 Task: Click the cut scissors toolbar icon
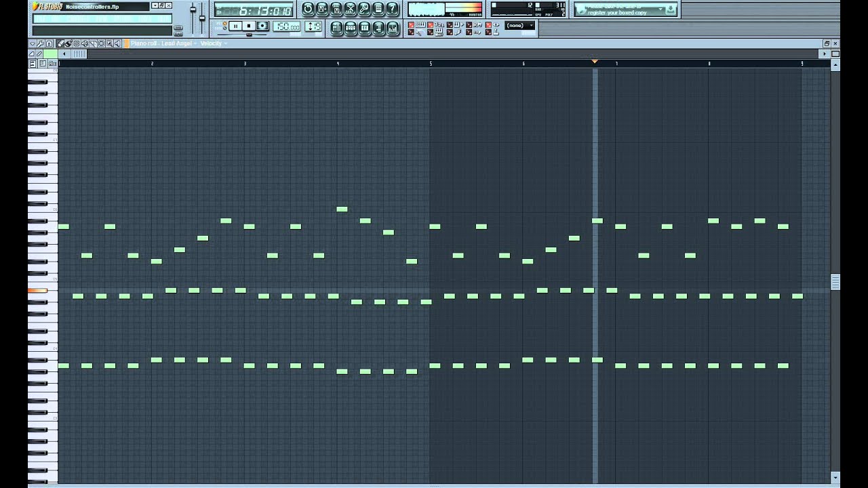[x=350, y=9]
